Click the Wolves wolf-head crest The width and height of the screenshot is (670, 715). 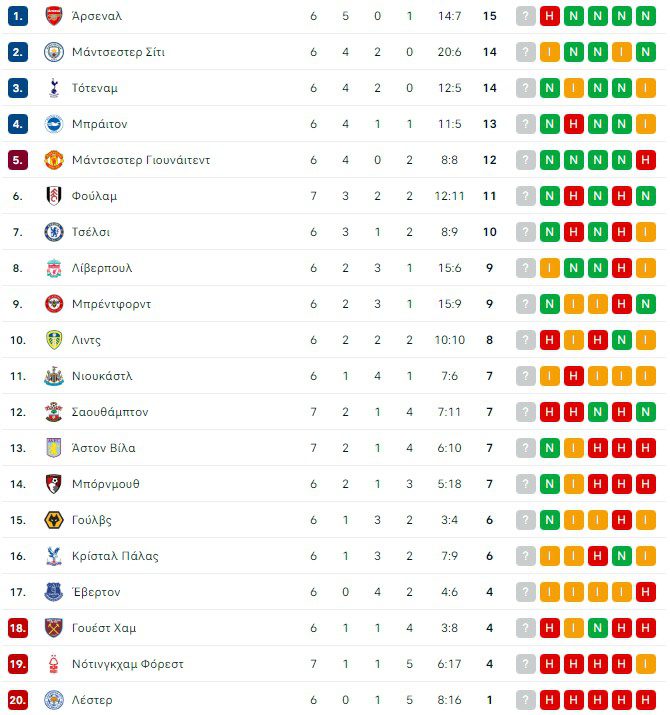[53, 520]
